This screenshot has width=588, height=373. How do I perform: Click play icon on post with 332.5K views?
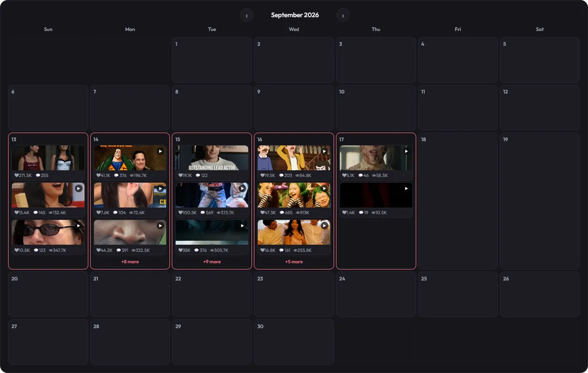tap(160, 226)
